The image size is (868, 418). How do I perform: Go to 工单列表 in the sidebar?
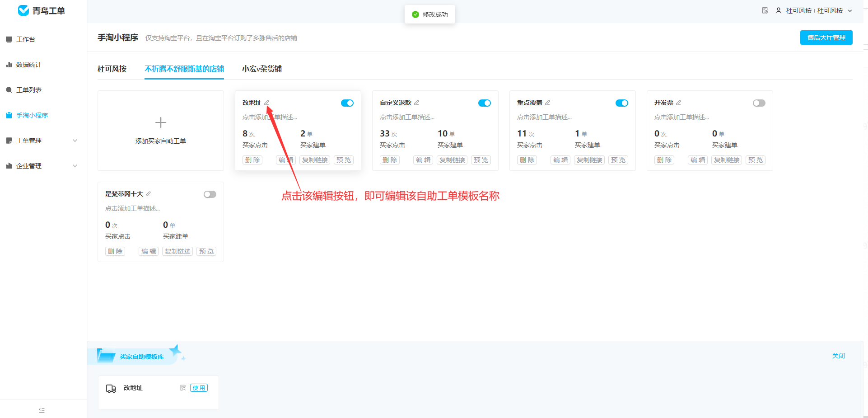point(43,90)
